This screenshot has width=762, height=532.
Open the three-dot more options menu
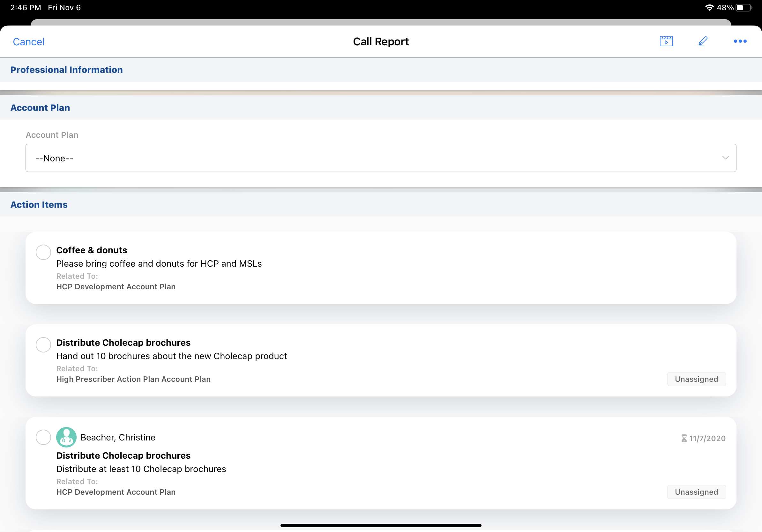coord(740,41)
